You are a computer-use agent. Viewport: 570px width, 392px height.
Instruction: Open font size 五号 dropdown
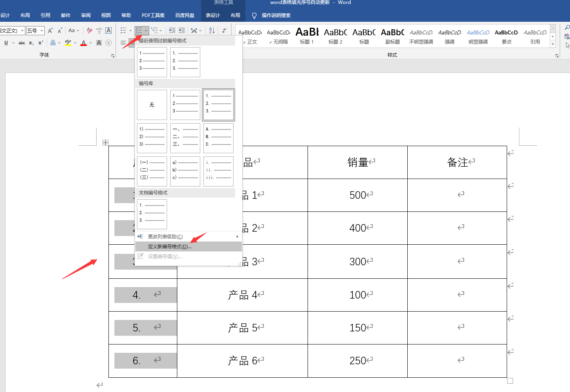pos(42,30)
